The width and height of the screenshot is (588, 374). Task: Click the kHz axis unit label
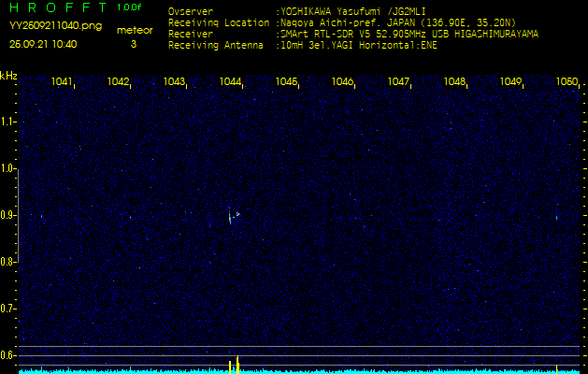(x=8, y=76)
